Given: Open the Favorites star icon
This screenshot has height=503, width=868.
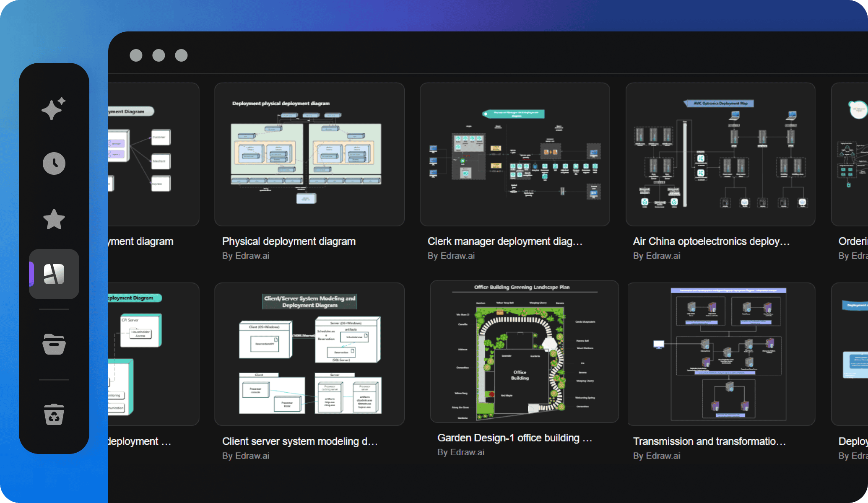Looking at the screenshot, I should [54, 219].
